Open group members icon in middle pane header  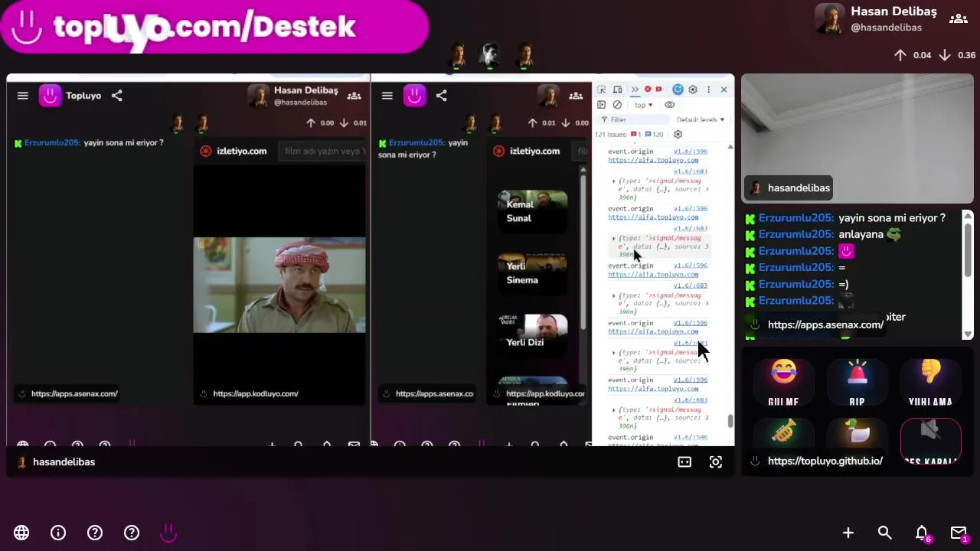point(576,96)
